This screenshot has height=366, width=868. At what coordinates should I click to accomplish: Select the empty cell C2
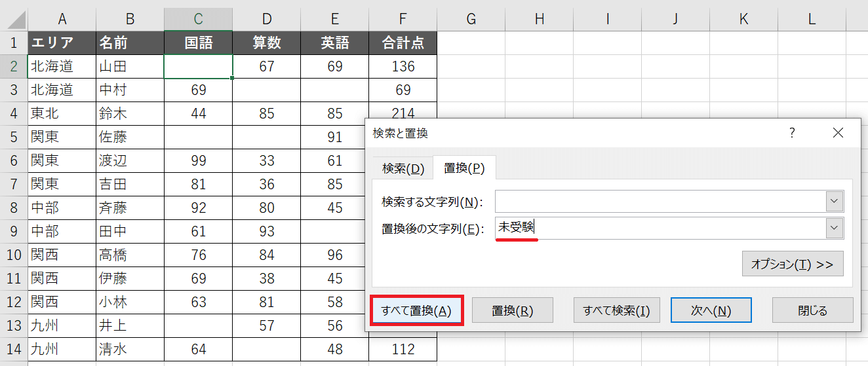point(199,66)
